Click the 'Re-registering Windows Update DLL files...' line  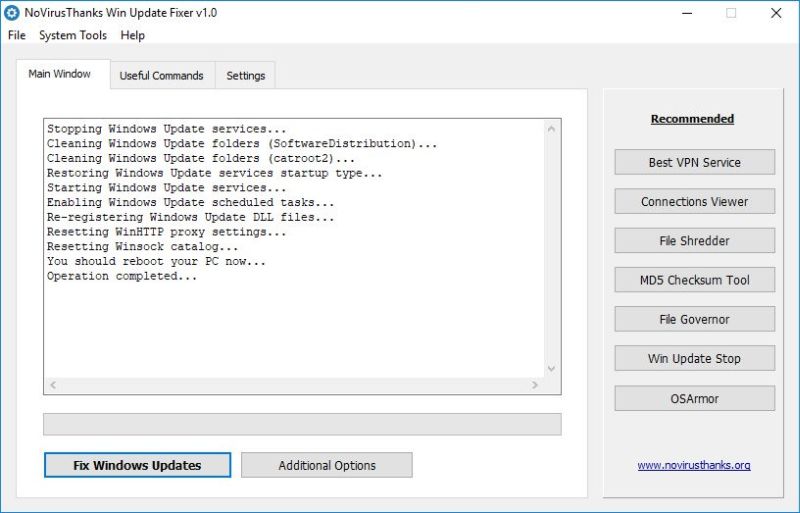[x=190, y=217]
